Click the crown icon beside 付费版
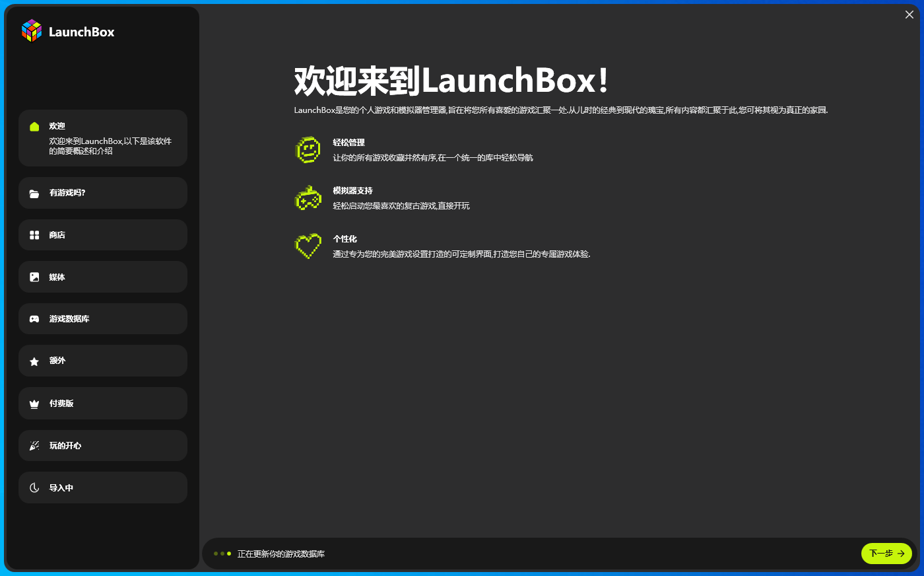 click(x=34, y=404)
